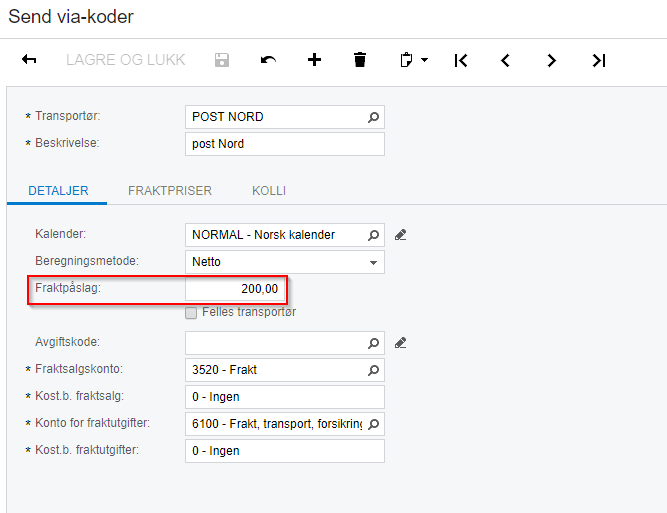Image resolution: width=667 pixels, height=513 pixels.
Task: Open the clipboard menu dropdown arrow
Action: point(425,60)
